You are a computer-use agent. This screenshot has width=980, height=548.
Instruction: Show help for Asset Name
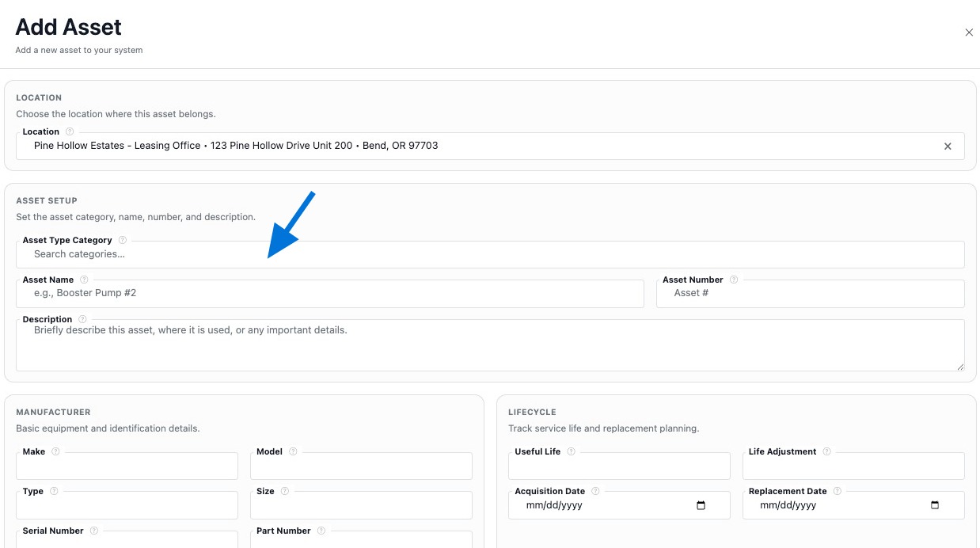pyautogui.click(x=84, y=280)
